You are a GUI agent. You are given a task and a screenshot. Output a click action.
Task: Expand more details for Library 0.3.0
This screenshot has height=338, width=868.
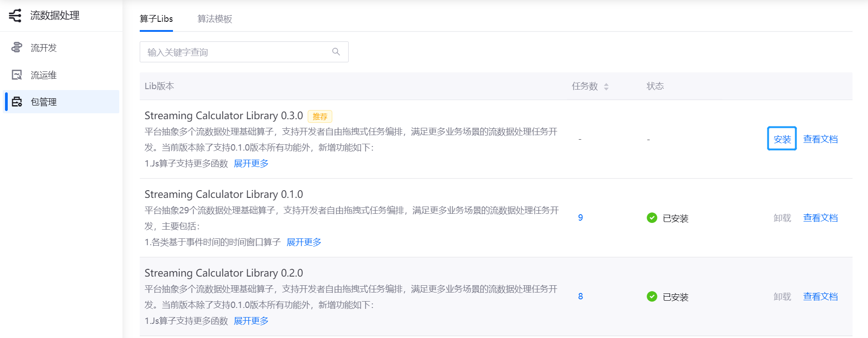[x=251, y=163]
